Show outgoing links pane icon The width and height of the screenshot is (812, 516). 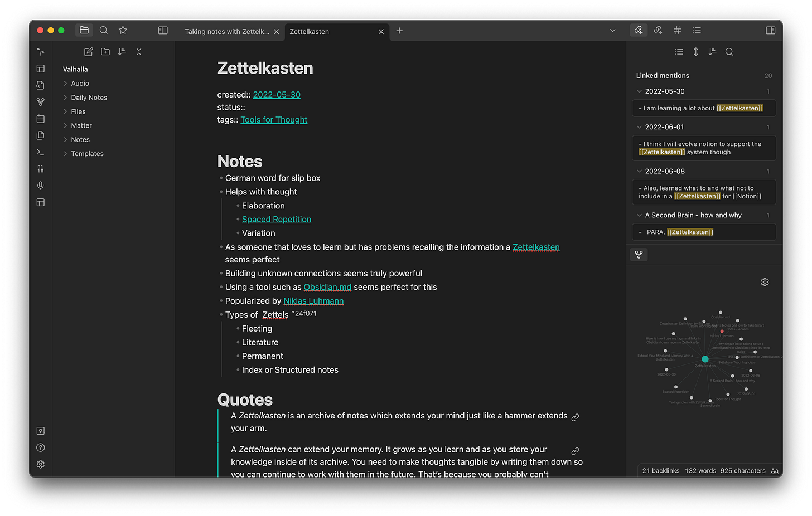658,30
